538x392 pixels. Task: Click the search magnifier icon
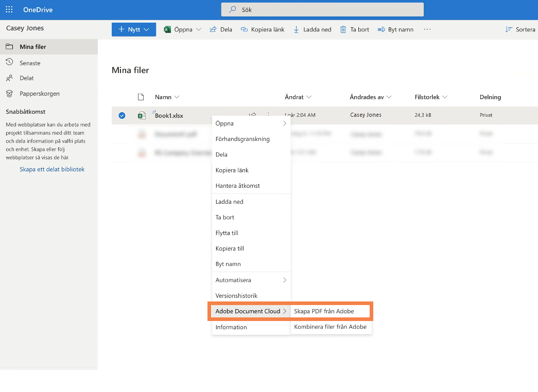[x=233, y=9]
